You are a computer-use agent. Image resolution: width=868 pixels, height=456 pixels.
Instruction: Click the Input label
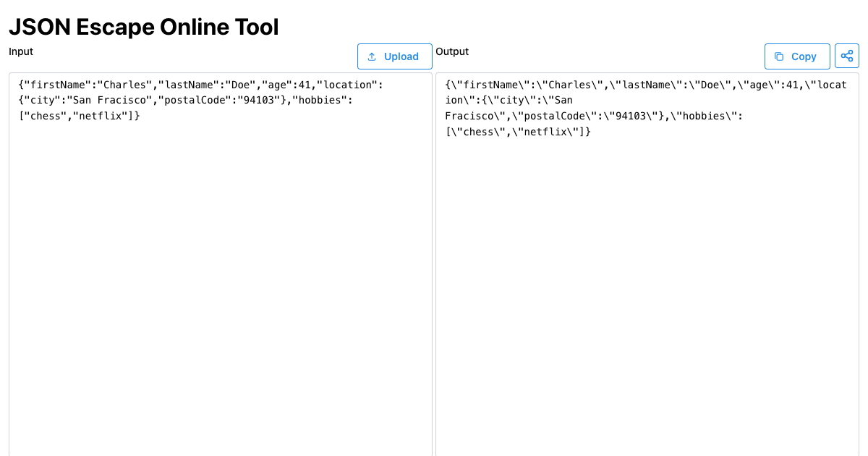(x=21, y=51)
